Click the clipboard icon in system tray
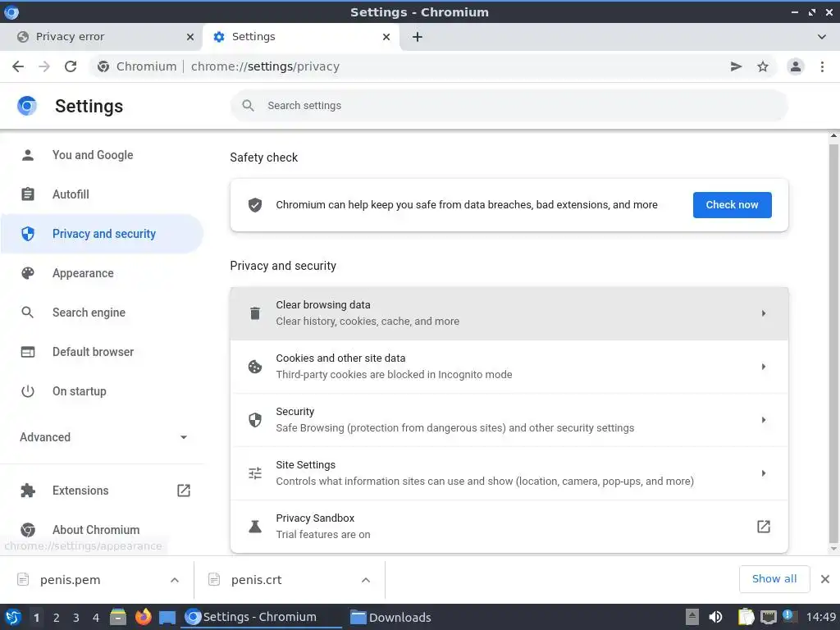This screenshot has width=840, height=630. pyautogui.click(x=746, y=617)
